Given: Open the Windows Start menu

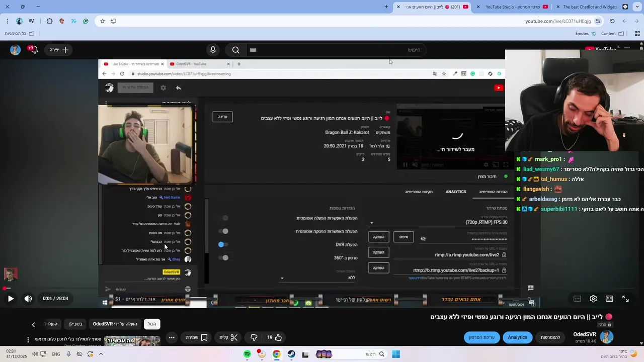Looking at the screenshot, I should (396, 354).
